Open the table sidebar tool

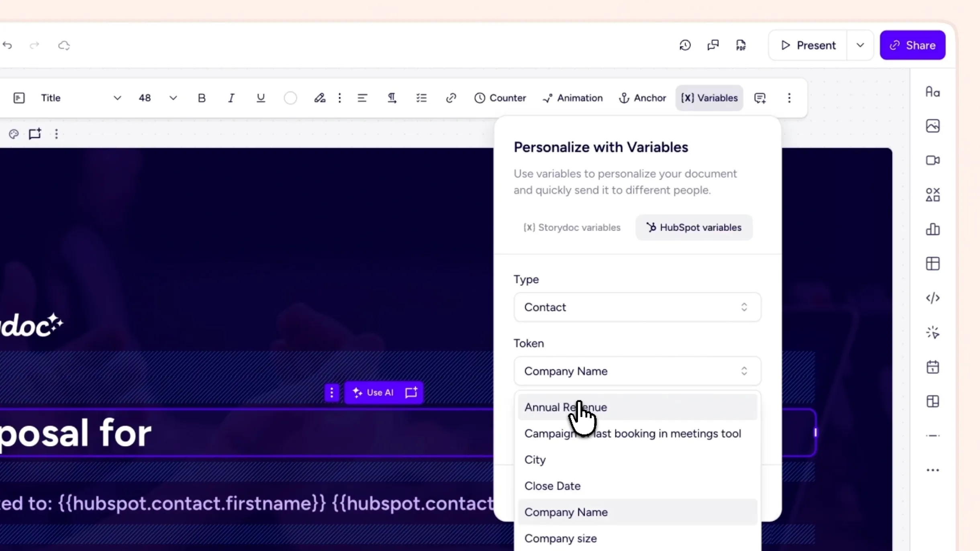coord(933,264)
